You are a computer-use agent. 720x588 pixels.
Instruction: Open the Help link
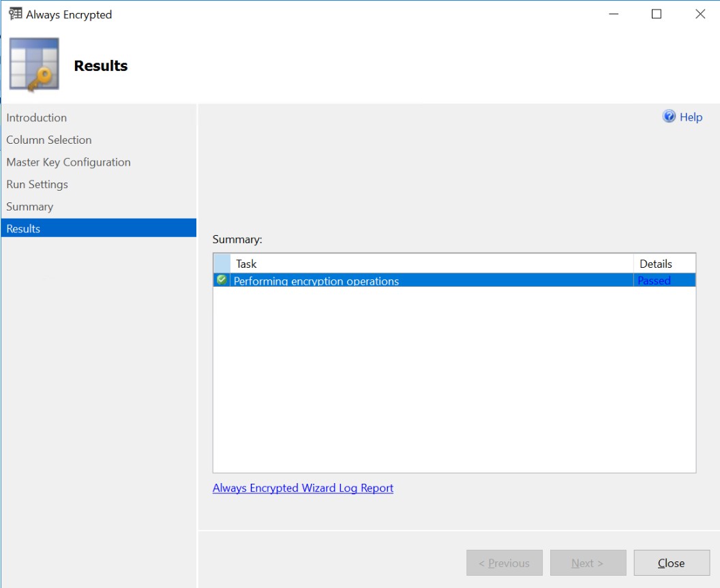691,117
